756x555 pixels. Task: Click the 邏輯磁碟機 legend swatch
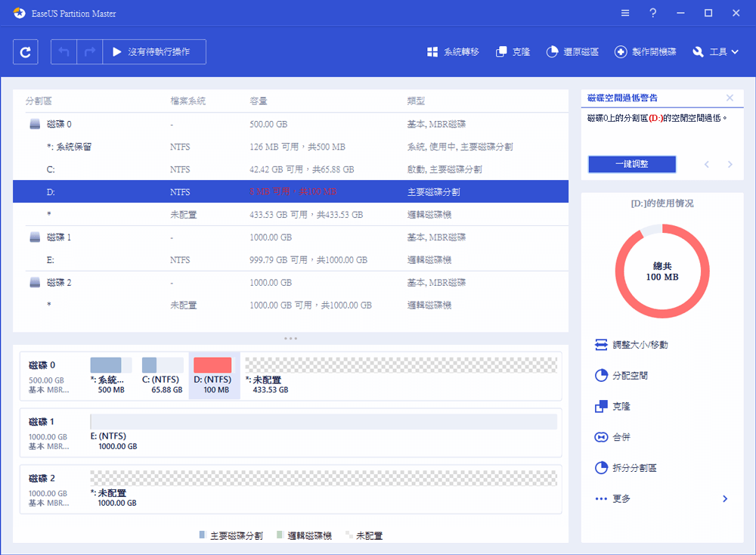coord(280,535)
